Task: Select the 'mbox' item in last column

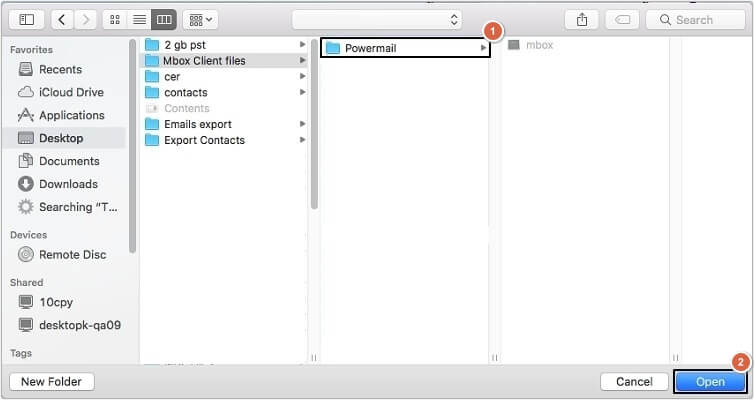Action: 539,45
